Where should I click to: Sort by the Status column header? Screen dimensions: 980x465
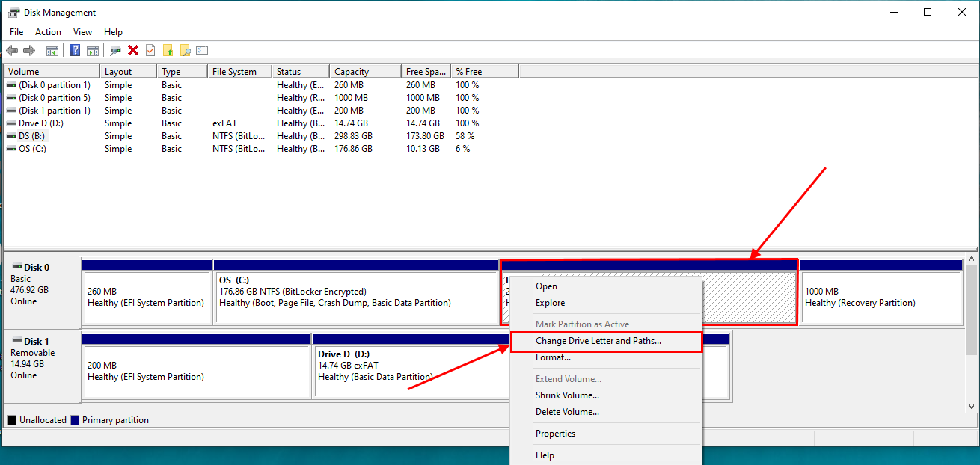click(x=301, y=72)
